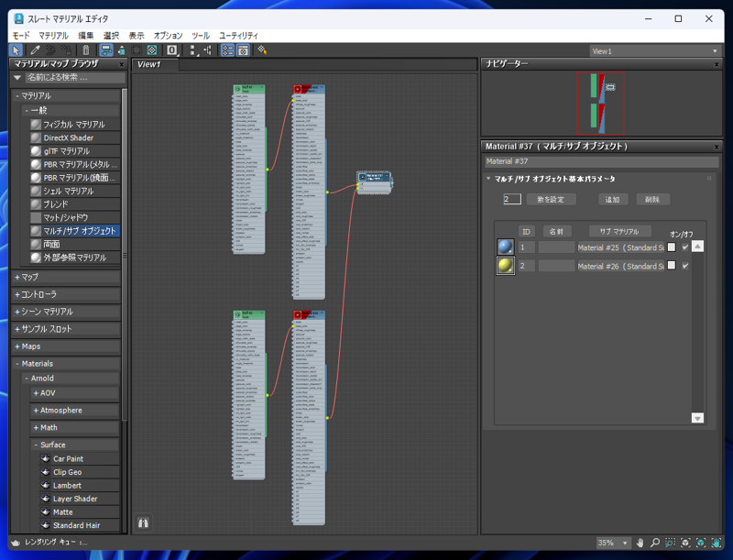The width and height of the screenshot is (733, 560).
Task: Pick material from object with eyedropper
Action: (x=35, y=50)
